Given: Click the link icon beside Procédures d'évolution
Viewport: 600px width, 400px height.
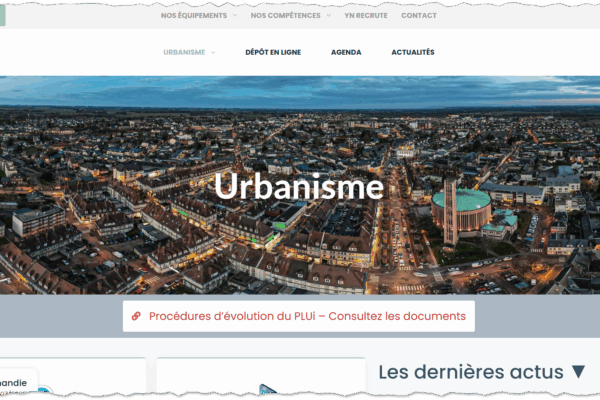Looking at the screenshot, I should click(136, 316).
